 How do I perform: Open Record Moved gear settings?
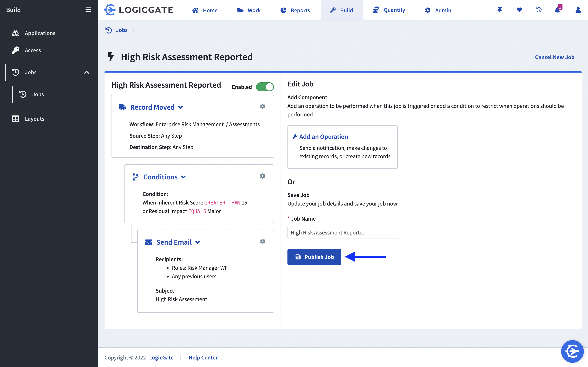[x=262, y=107]
